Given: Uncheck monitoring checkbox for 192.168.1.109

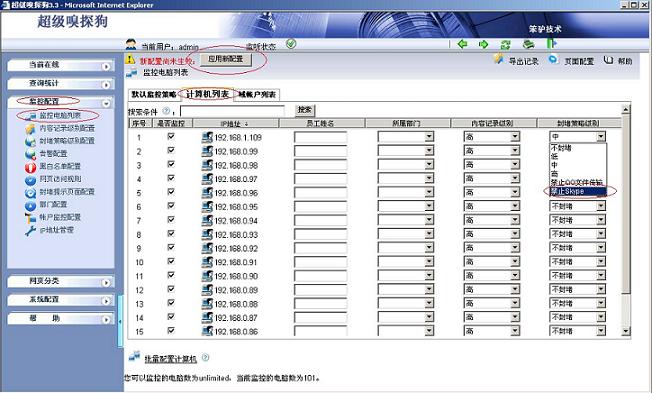Looking at the screenshot, I should pos(171,136).
